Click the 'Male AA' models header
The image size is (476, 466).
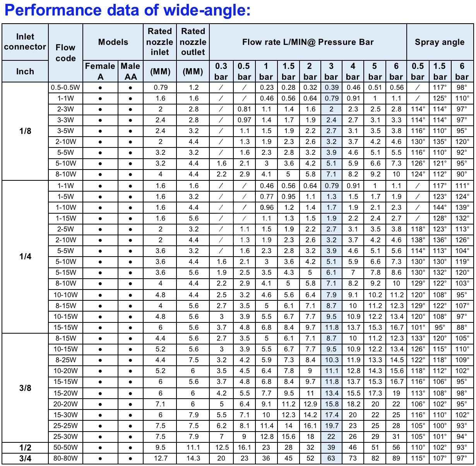tap(130, 71)
